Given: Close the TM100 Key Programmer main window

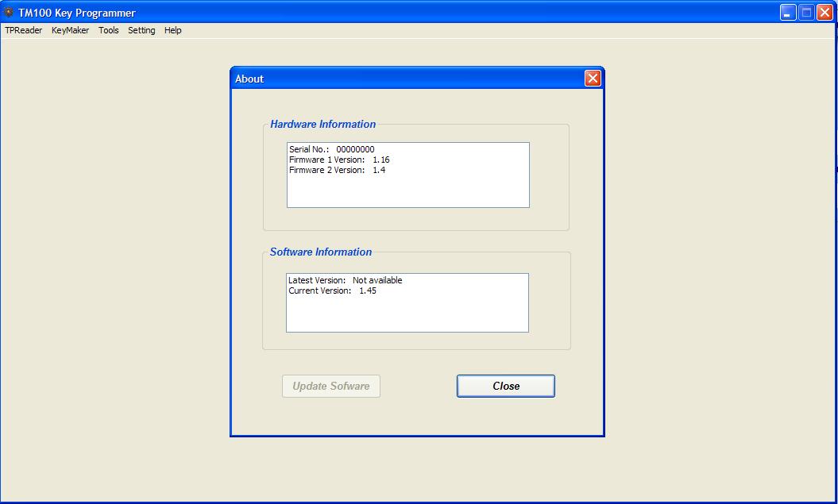Looking at the screenshot, I should click(824, 12).
